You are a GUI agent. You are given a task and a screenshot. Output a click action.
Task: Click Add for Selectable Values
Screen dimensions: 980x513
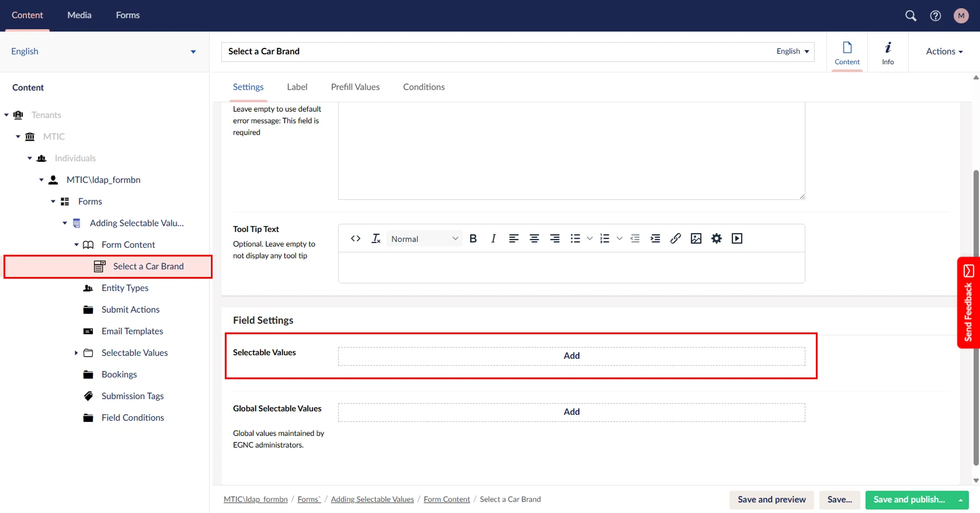(571, 356)
